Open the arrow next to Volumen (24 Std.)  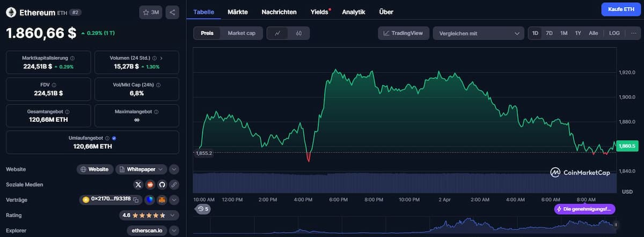click(x=161, y=58)
